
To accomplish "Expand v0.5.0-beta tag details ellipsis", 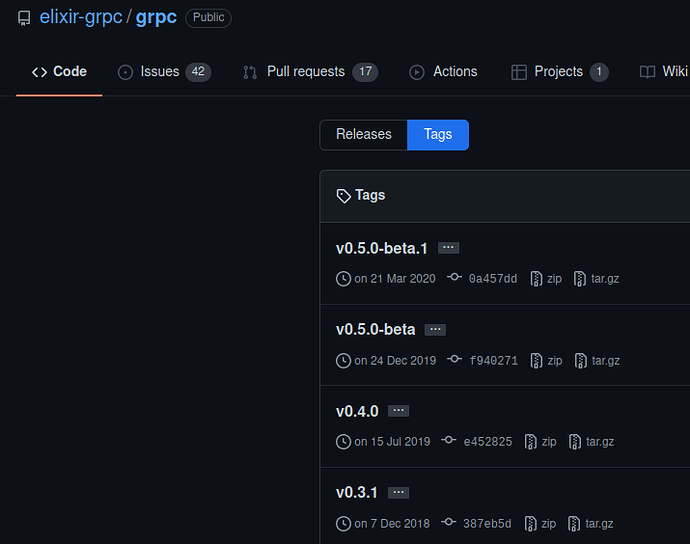I will (435, 330).
